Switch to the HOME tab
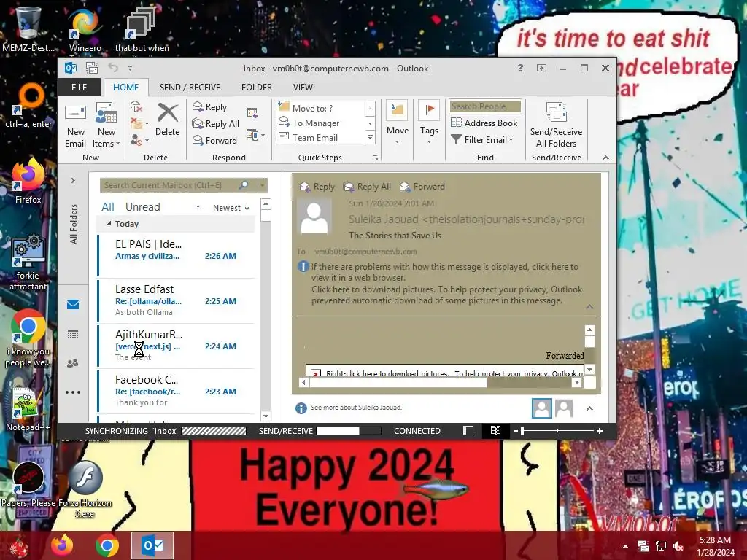This screenshot has height=560, width=747. tap(125, 87)
